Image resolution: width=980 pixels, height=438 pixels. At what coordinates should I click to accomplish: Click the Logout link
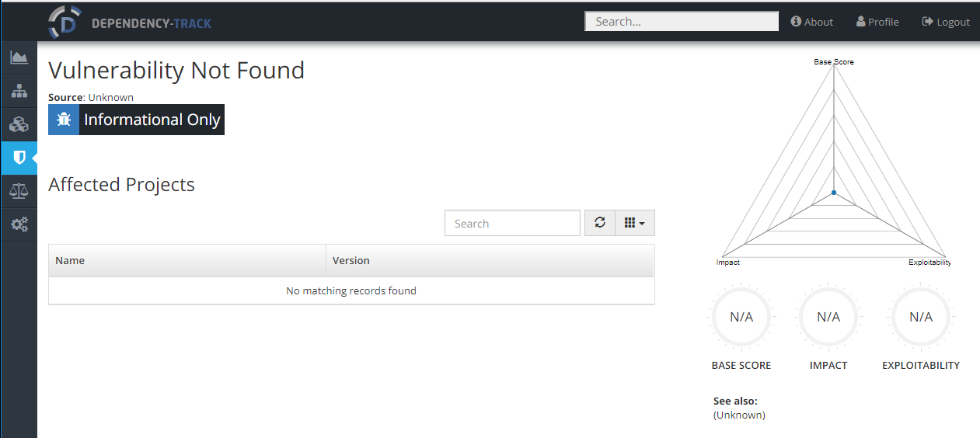click(x=946, y=22)
